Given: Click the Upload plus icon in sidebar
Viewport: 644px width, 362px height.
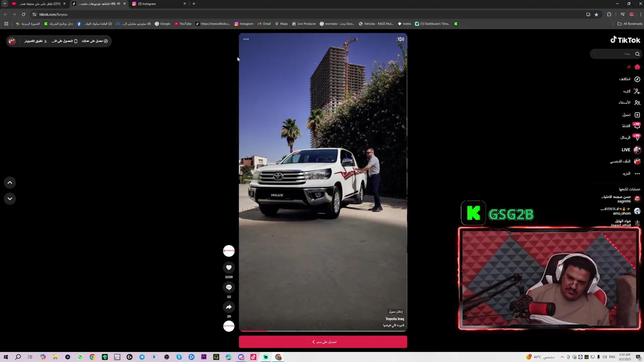Looking at the screenshot, I should tap(637, 115).
